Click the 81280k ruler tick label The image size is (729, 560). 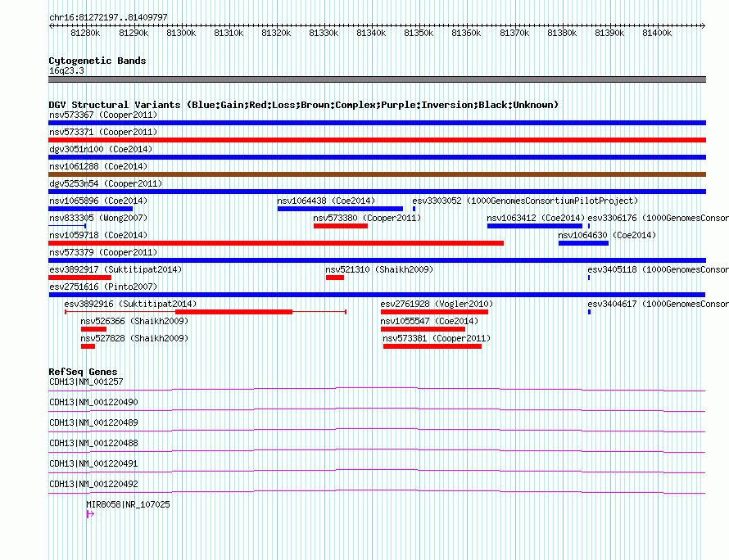[85, 33]
